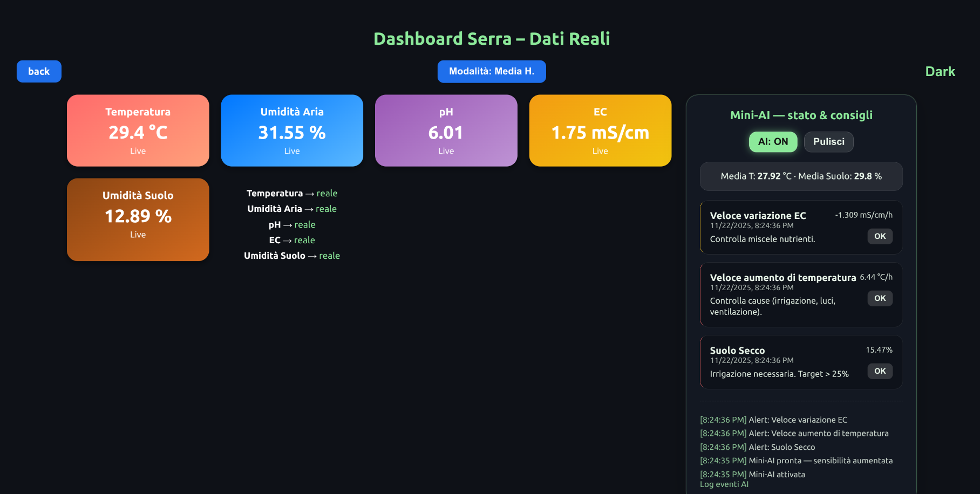Click the EC measurement card
The height and width of the screenshot is (494, 980).
[600, 130]
